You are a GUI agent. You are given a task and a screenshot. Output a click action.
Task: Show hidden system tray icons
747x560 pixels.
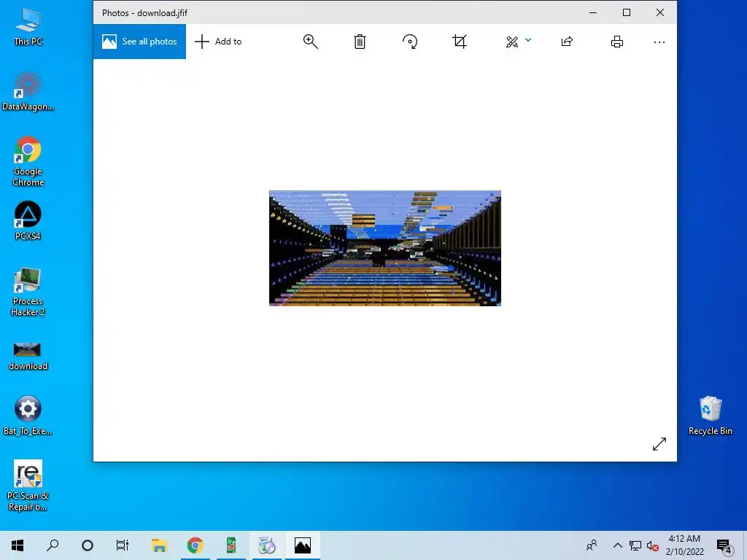click(617, 545)
